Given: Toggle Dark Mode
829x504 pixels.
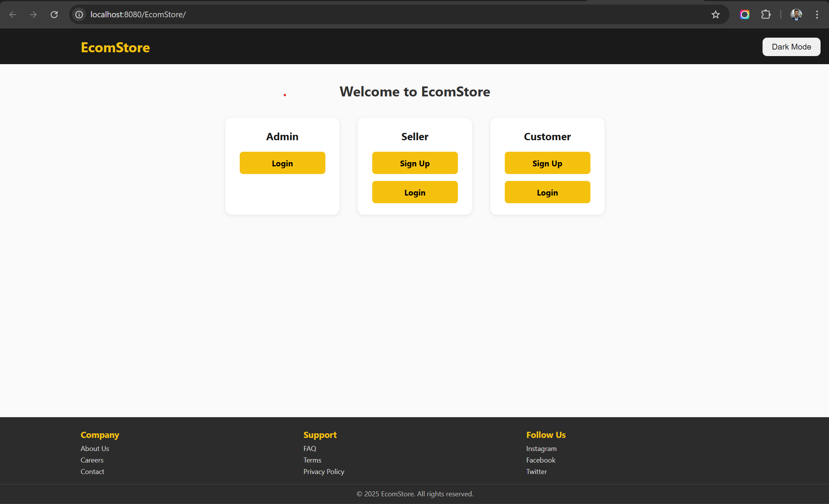Looking at the screenshot, I should (x=791, y=46).
